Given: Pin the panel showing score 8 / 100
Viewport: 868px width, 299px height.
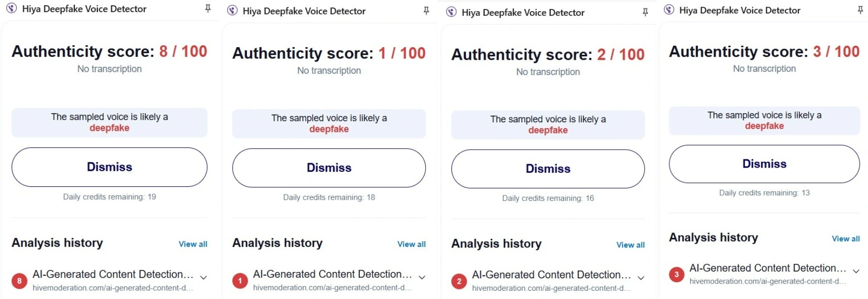Looking at the screenshot, I should tap(208, 9).
